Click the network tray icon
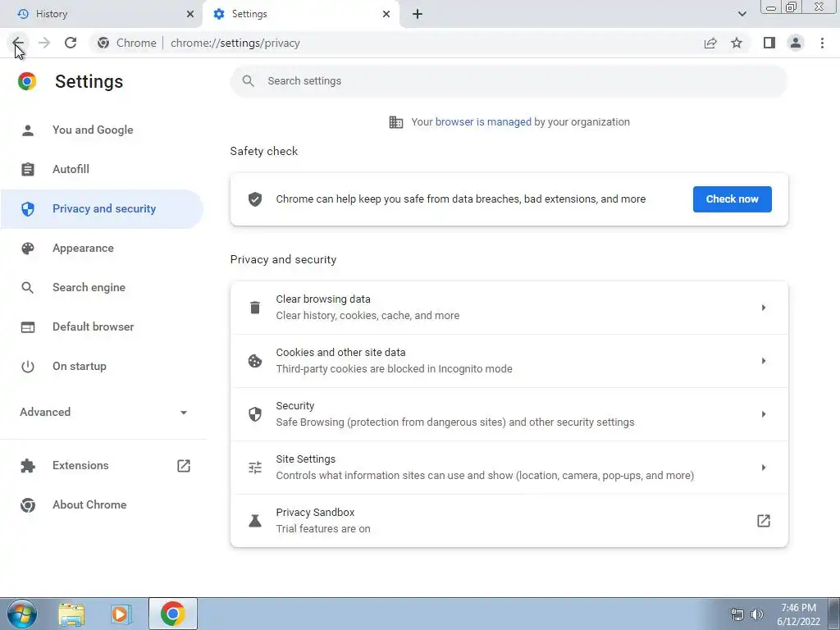This screenshot has height=630, width=840. click(737, 614)
